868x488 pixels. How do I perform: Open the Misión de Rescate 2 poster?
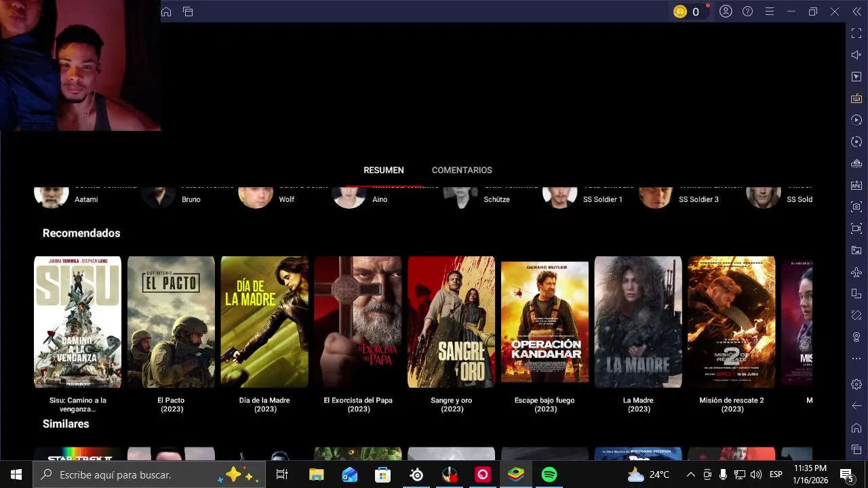point(732,322)
